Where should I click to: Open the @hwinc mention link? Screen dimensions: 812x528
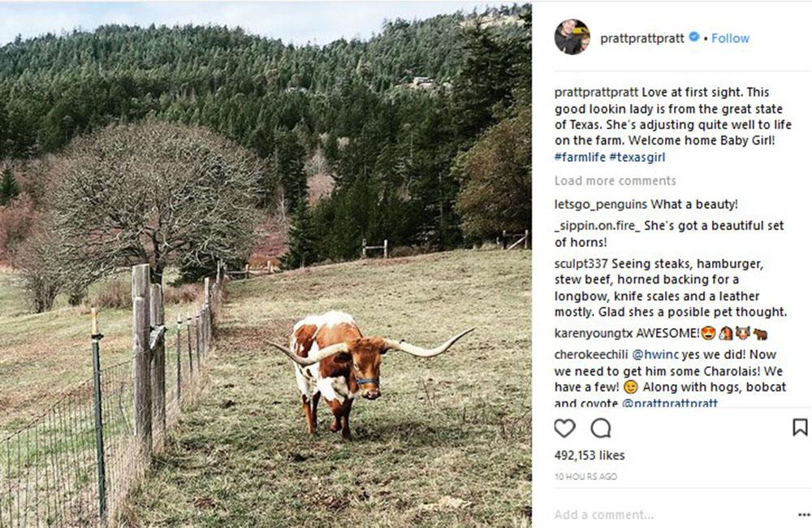pos(655,355)
